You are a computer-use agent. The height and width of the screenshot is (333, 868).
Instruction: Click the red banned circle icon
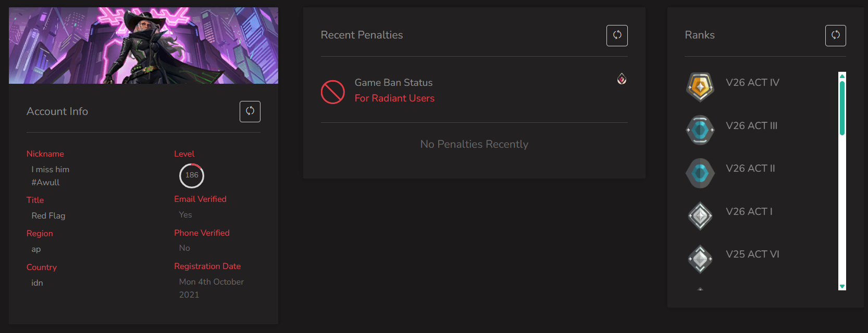point(333,92)
